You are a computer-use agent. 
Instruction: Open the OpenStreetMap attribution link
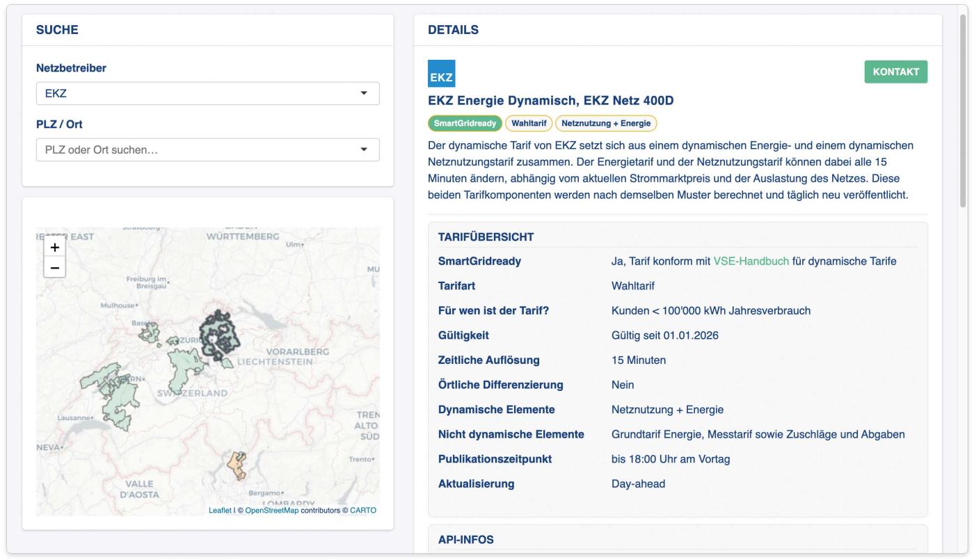[x=272, y=510]
